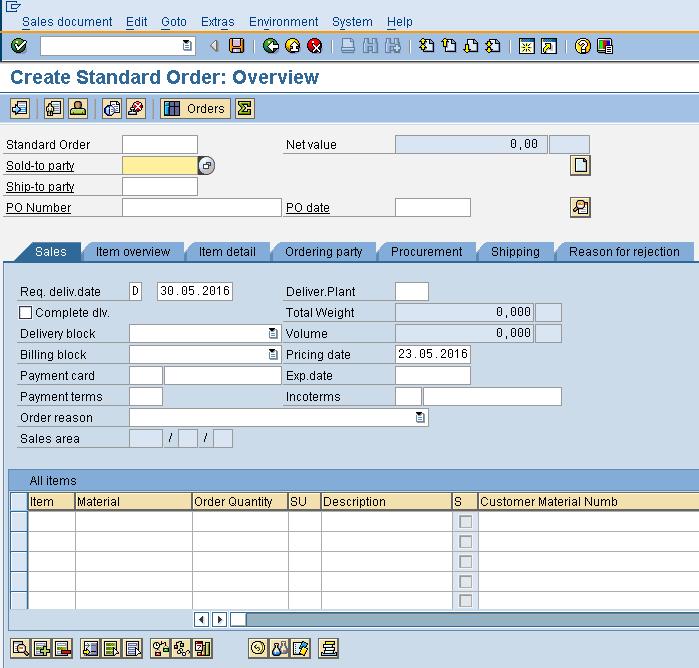
Task: Open the yellow Help question mark icon
Action: coord(582,46)
